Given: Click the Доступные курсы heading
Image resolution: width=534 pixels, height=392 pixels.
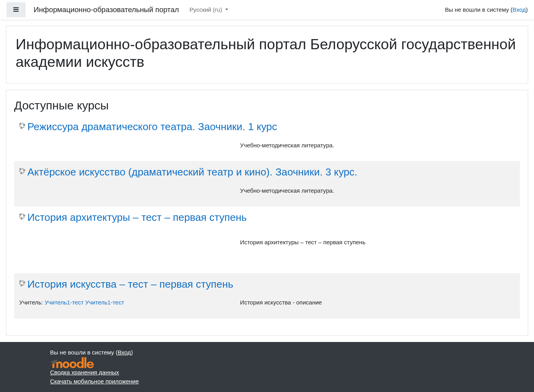Looking at the screenshot, I should click(61, 106).
